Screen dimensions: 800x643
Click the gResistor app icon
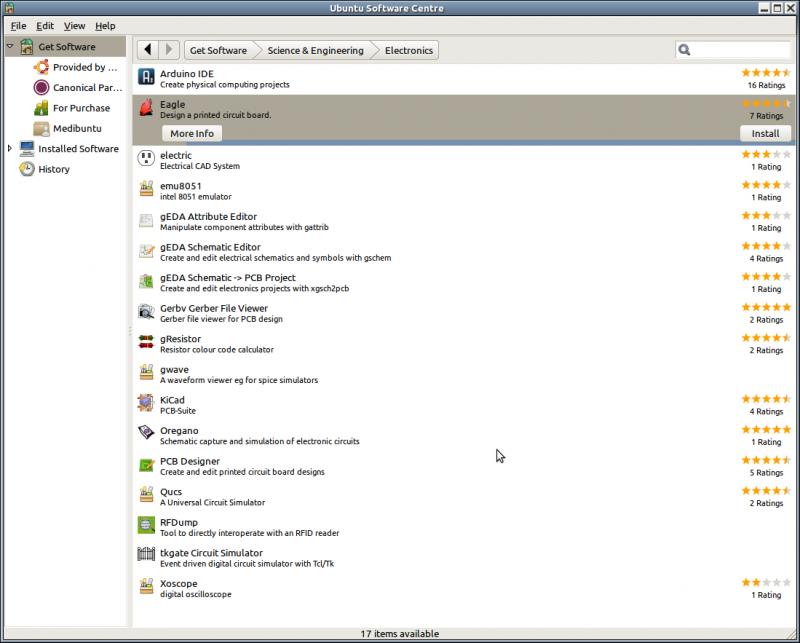[146, 342]
